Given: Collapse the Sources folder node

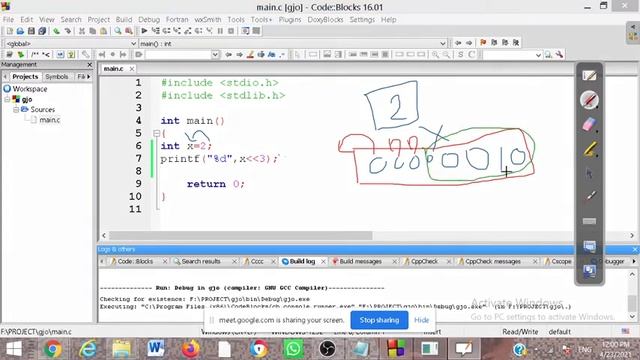Looking at the screenshot, I should coord(16,109).
